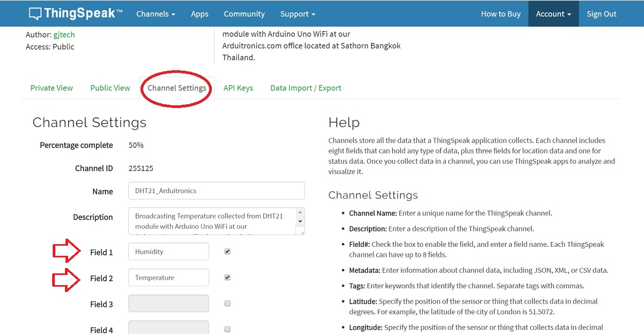
Task: Click the Longitude help bullet
Action: [x=476, y=328]
